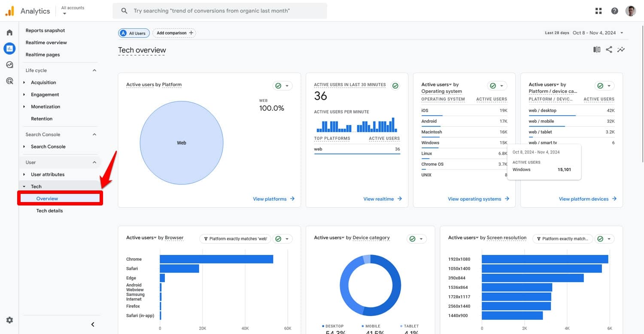Click your profile avatar

pos(630,10)
